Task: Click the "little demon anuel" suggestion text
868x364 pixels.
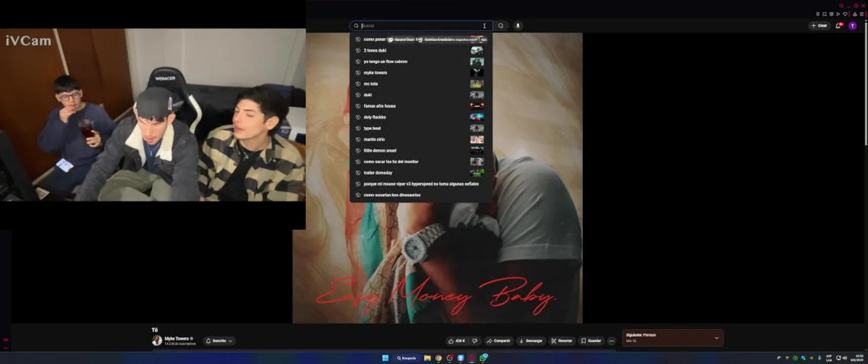Action: click(380, 151)
